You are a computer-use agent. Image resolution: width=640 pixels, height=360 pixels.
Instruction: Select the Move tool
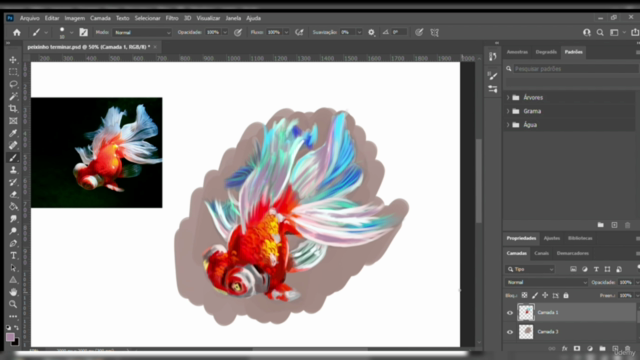(x=13, y=60)
